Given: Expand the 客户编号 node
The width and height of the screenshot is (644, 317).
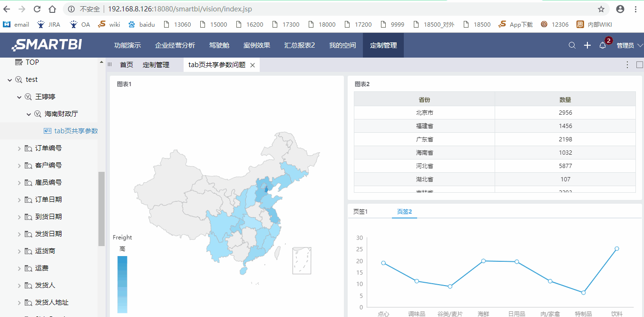Looking at the screenshot, I should (x=20, y=166).
